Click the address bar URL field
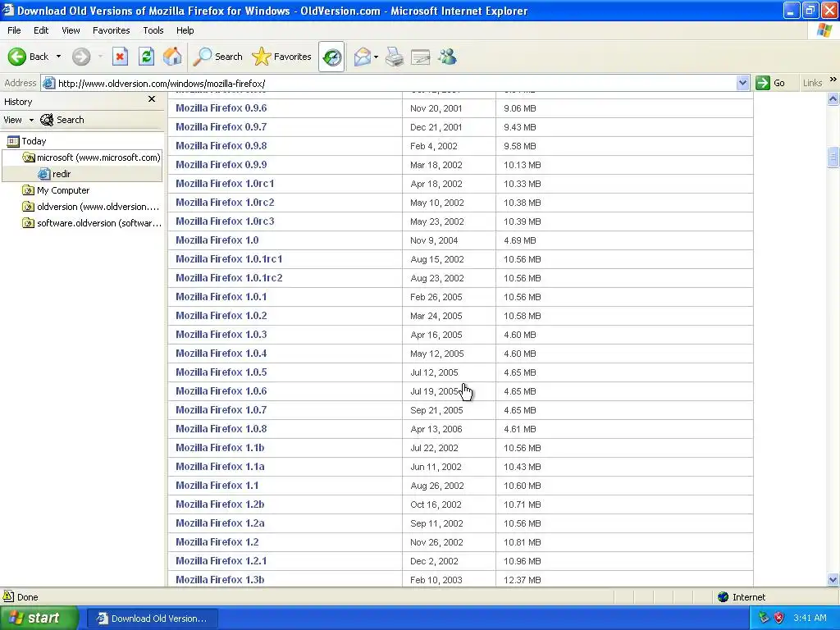 point(395,83)
